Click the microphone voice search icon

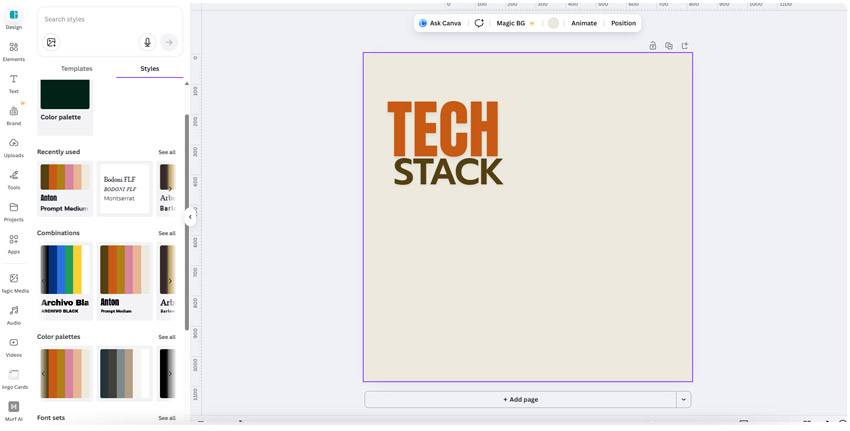(148, 42)
